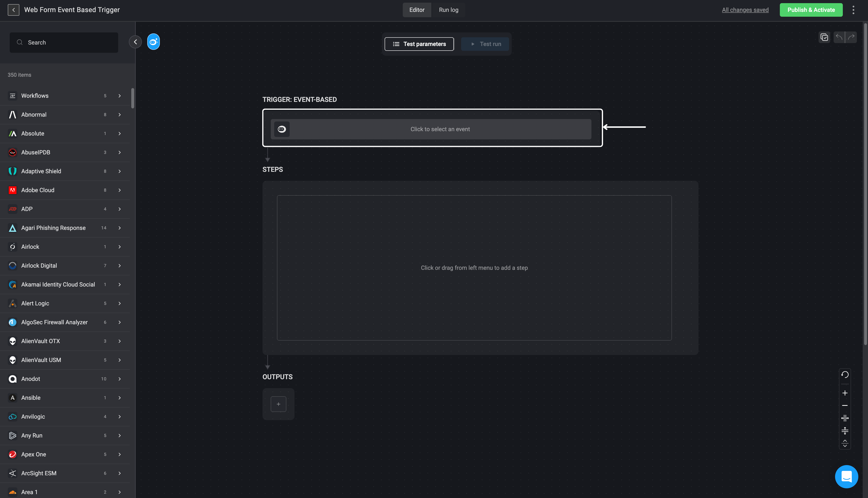868x498 pixels.
Task: Expand the ArcSight ESM chevron
Action: point(119,473)
